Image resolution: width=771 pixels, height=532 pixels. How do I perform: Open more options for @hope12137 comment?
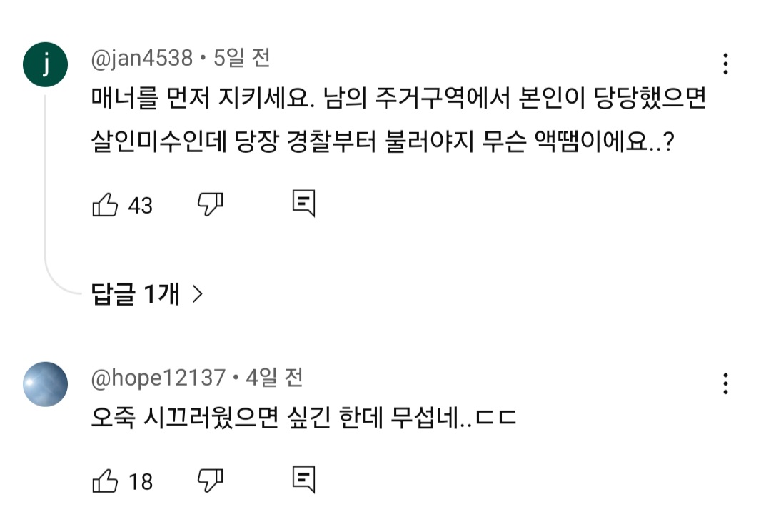tap(725, 384)
